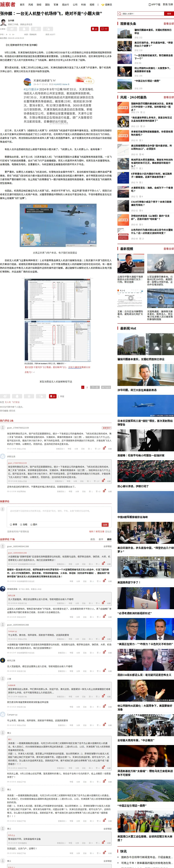The image size is (174, 868).
Task: Click the top bookmark count button showing 10
Action: click(95, 29)
